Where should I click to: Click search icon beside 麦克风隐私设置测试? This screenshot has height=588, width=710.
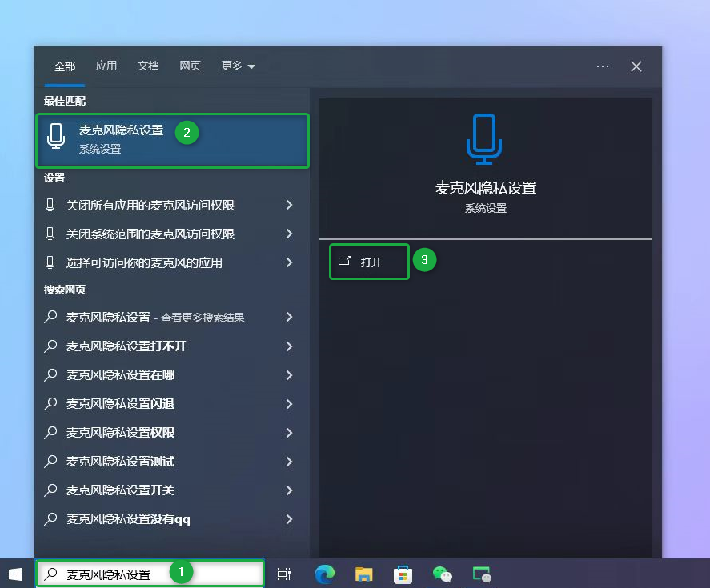(x=50, y=462)
